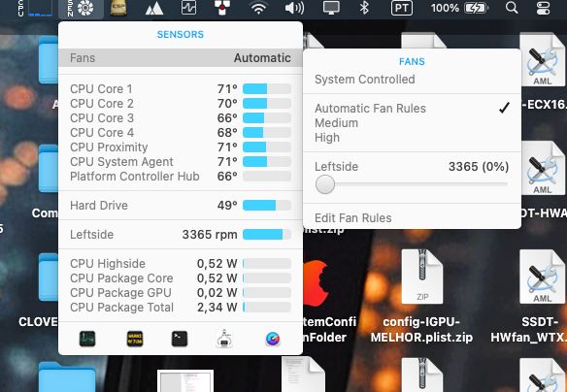Open the iStat Menus app icon
The width and height of the screenshot is (567, 392).
273,339
